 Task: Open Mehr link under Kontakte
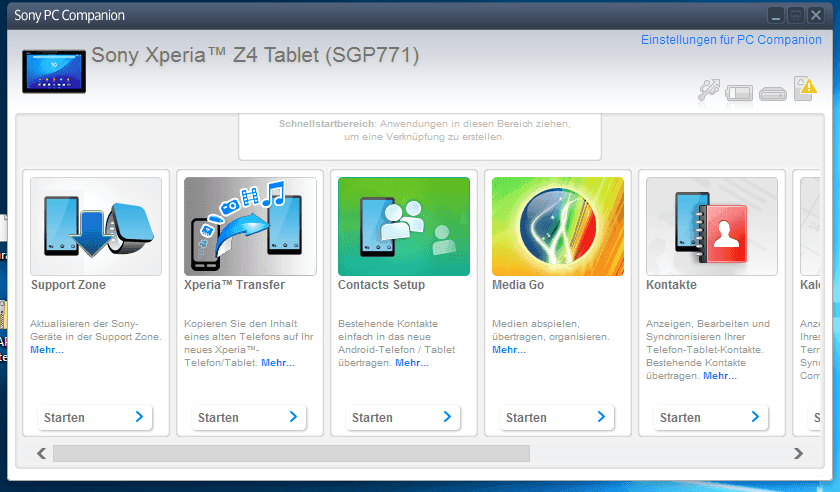pyautogui.click(x=719, y=376)
